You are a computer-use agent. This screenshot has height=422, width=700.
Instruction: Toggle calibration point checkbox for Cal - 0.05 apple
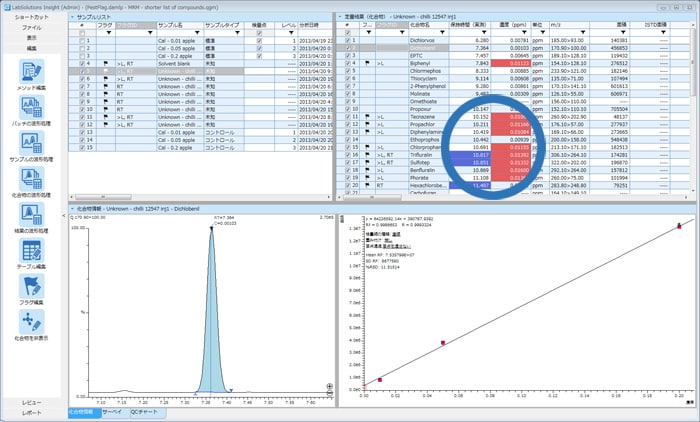(x=259, y=48)
